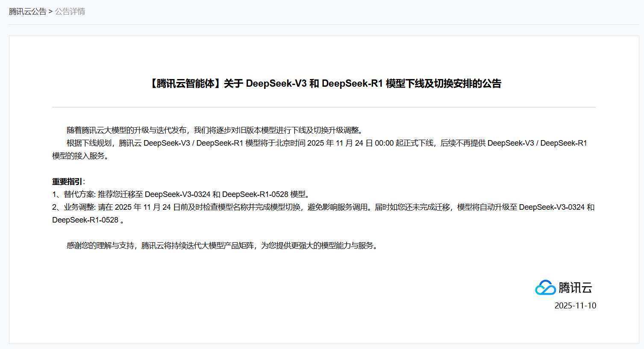Click DeepSeek-R1-0528 in the 替代方案 line
This screenshot has height=349, width=644.
255,194
